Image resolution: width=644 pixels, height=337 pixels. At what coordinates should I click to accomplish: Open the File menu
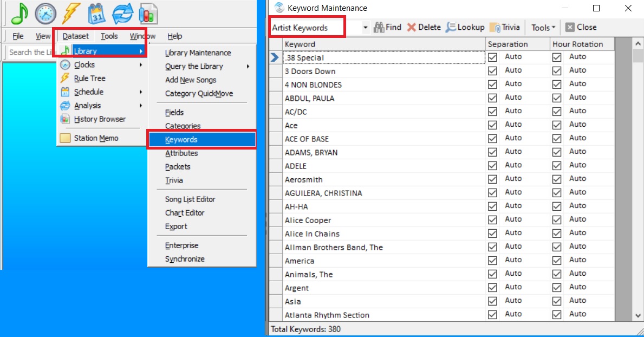coord(18,36)
